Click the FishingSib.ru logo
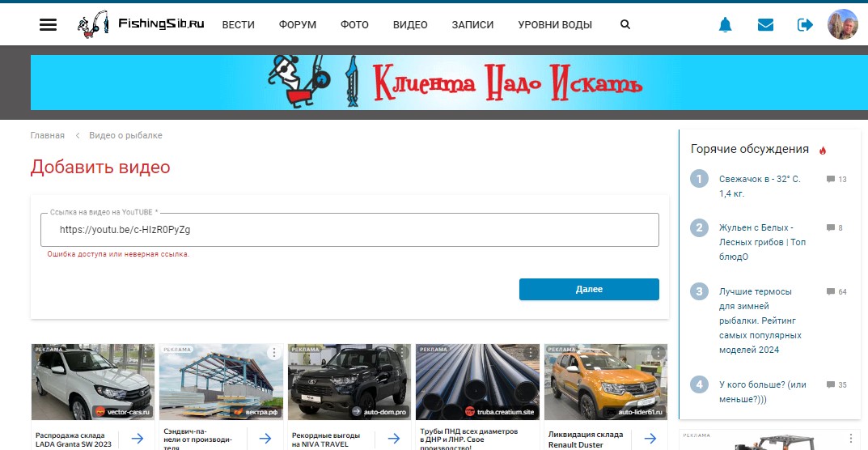The image size is (868, 450). click(142, 24)
